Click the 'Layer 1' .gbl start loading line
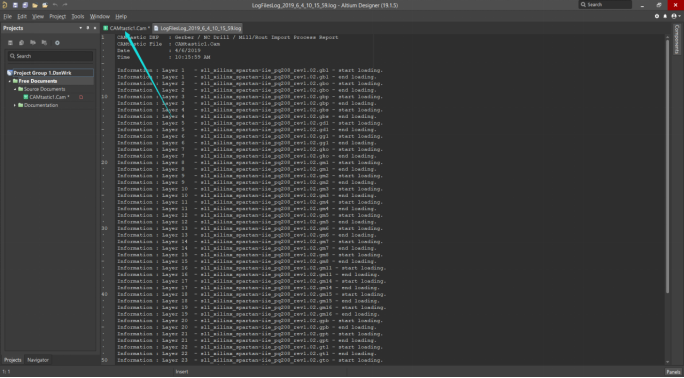This screenshot has height=378, width=684. pyautogui.click(x=250, y=70)
